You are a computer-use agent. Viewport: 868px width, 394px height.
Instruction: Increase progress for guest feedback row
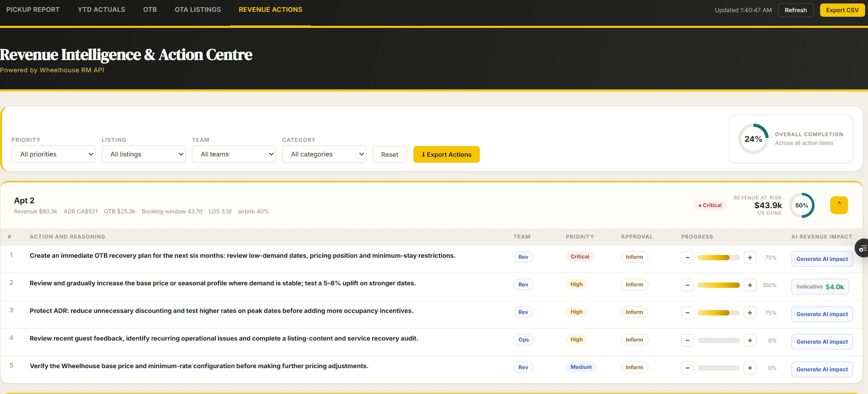(750, 340)
